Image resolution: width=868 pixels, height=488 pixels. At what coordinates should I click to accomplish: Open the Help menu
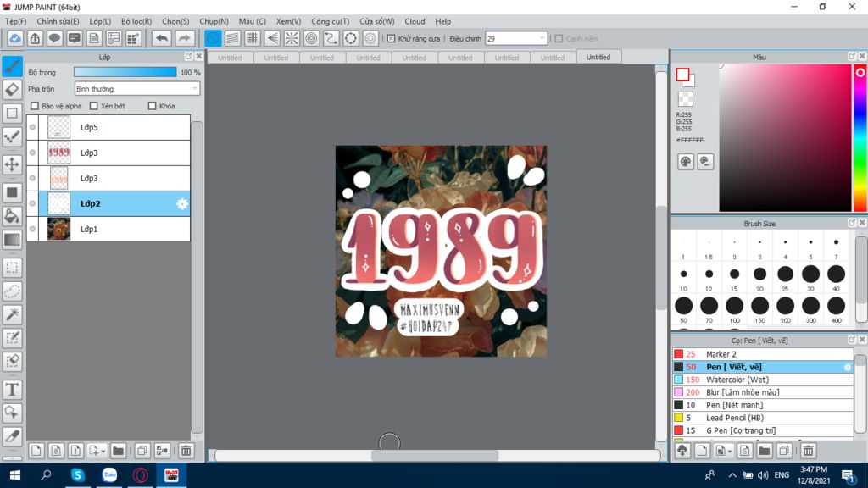click(442, 21)
